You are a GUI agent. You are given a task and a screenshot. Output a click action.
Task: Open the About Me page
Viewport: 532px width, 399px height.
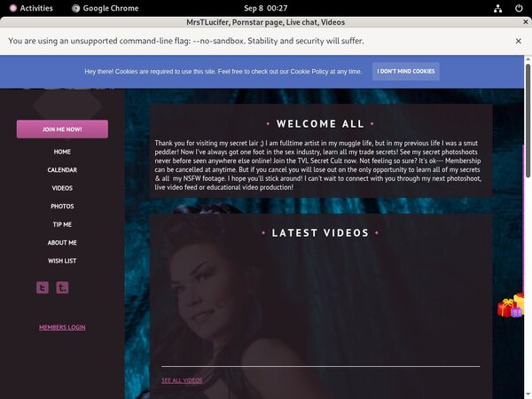(62, 243)
